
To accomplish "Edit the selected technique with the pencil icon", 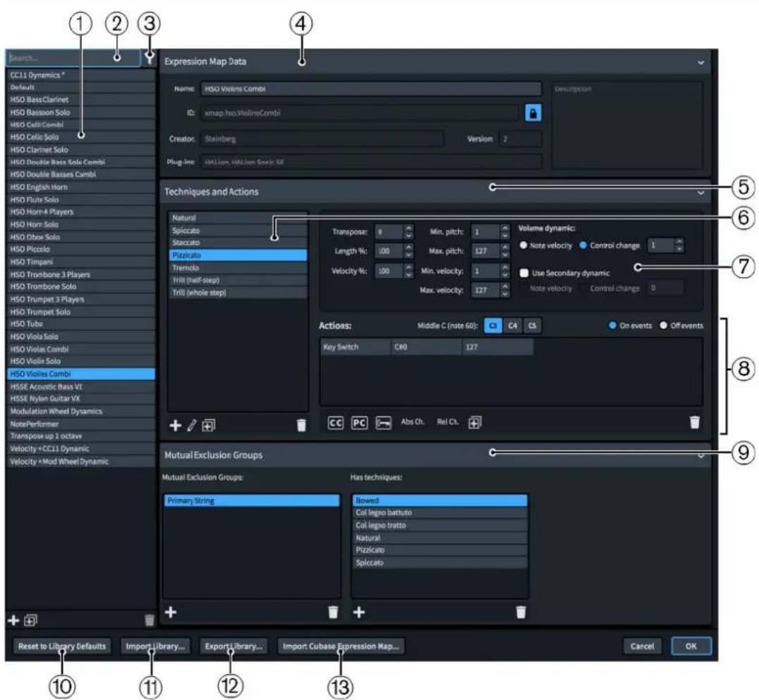I will coord(192,426).
